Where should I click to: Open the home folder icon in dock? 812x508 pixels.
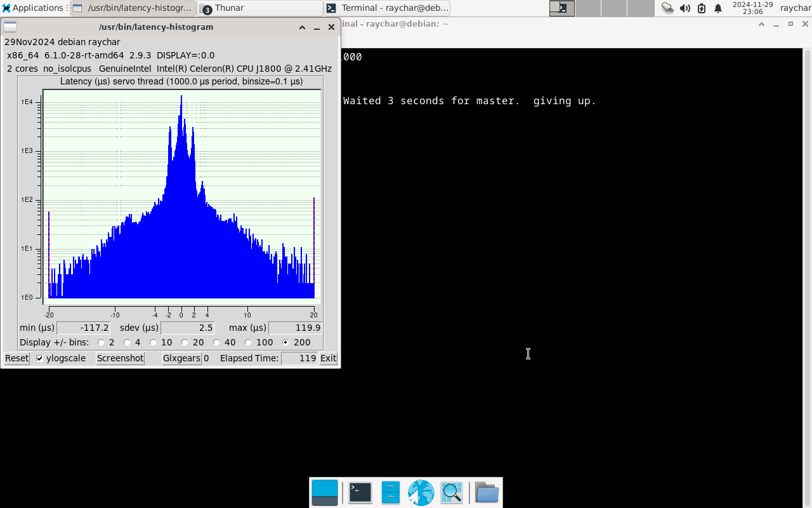487,493
